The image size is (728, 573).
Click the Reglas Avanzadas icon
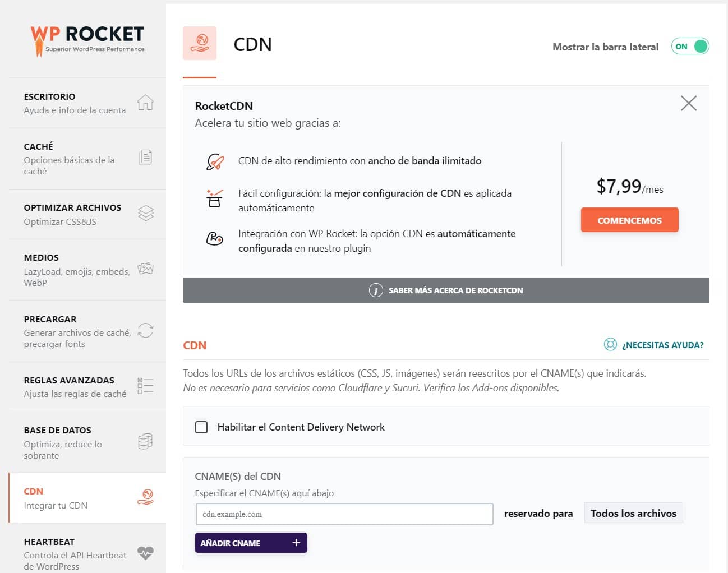(x=145, y=385)
